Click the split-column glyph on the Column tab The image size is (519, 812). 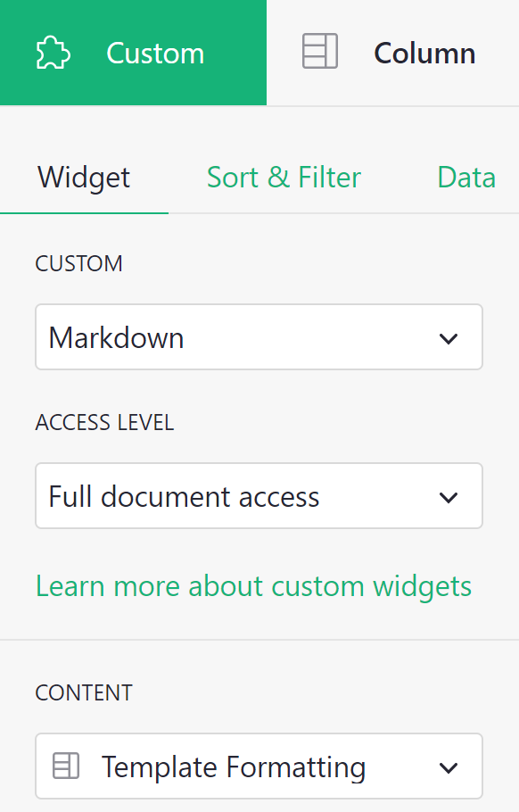319,52
